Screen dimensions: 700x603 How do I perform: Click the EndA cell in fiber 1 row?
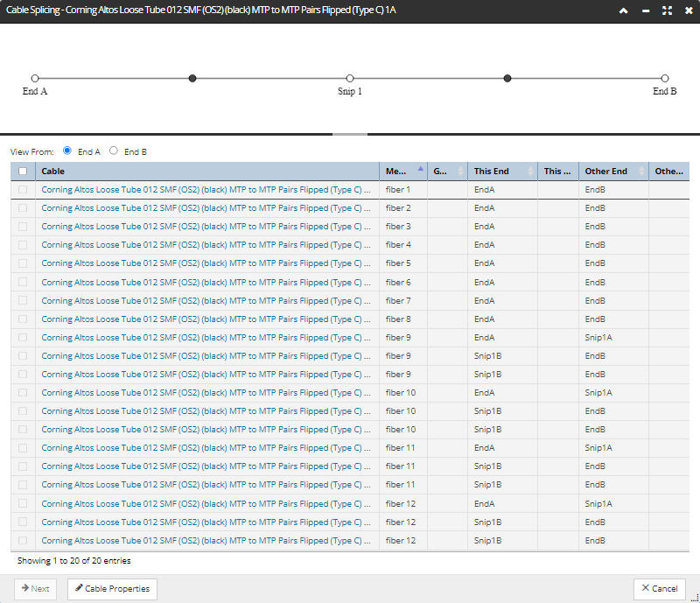502,190
